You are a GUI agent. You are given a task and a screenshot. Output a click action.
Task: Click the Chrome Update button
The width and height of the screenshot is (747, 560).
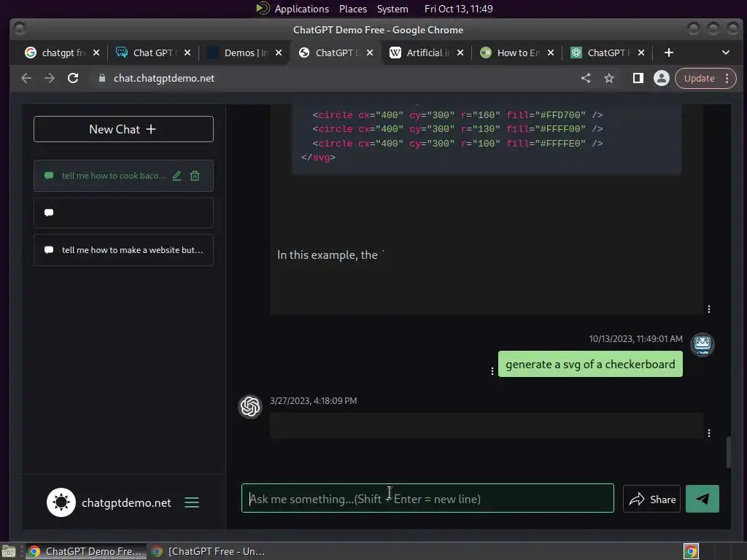click(x=699, y=78)
